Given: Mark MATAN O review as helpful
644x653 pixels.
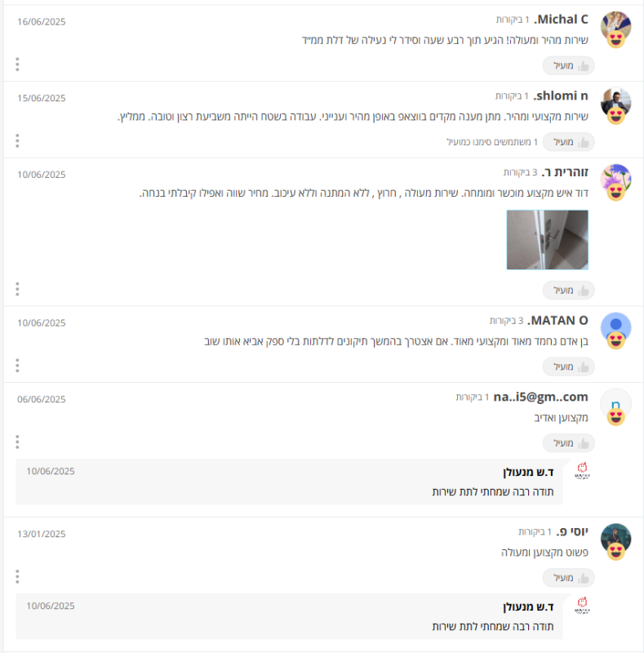Looking at the screenshot, I should pyautogui.click(x=568, y=366).
